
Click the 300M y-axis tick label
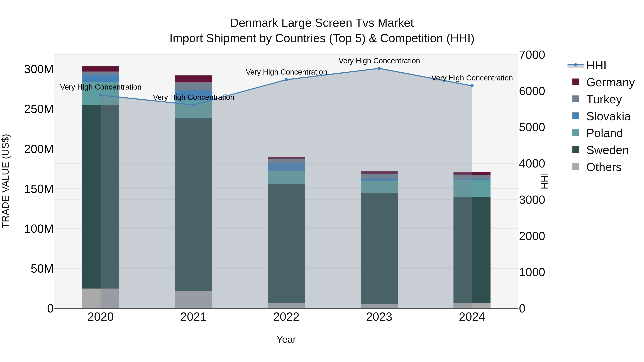tap(39, 69)
